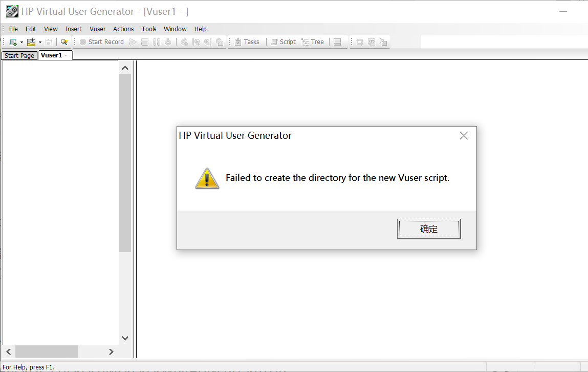The height and width of the screenshot is (372, 588).
Task: Open the Tools menu
Action: pos(149,29)
